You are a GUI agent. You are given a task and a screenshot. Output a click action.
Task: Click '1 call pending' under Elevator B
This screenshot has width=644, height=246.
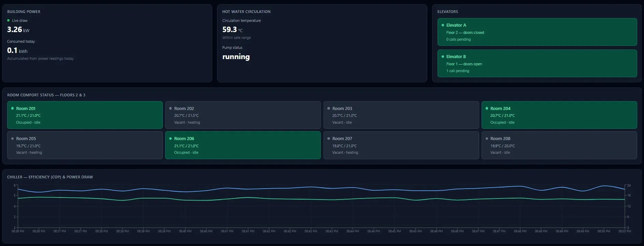[x=458, y=71]
